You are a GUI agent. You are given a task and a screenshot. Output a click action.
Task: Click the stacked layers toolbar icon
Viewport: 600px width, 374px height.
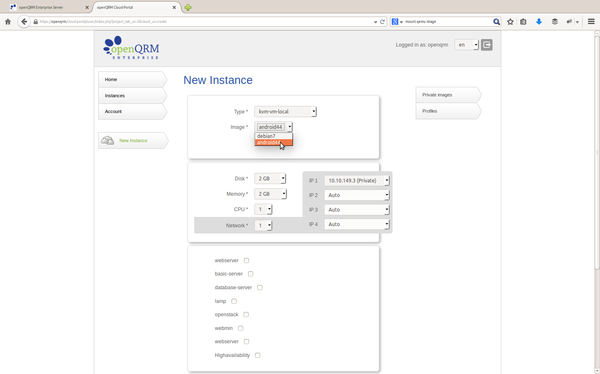[554, 22]
